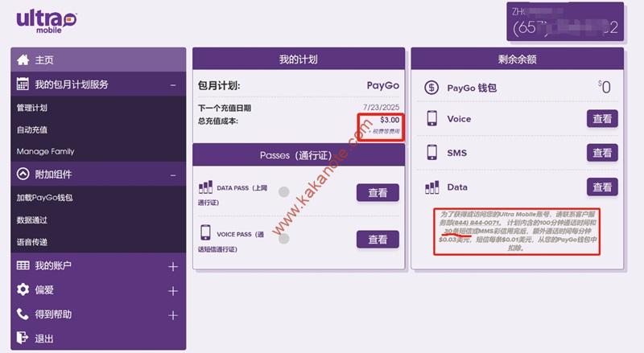Click the 剩余余额 panel header

[517, 60]
